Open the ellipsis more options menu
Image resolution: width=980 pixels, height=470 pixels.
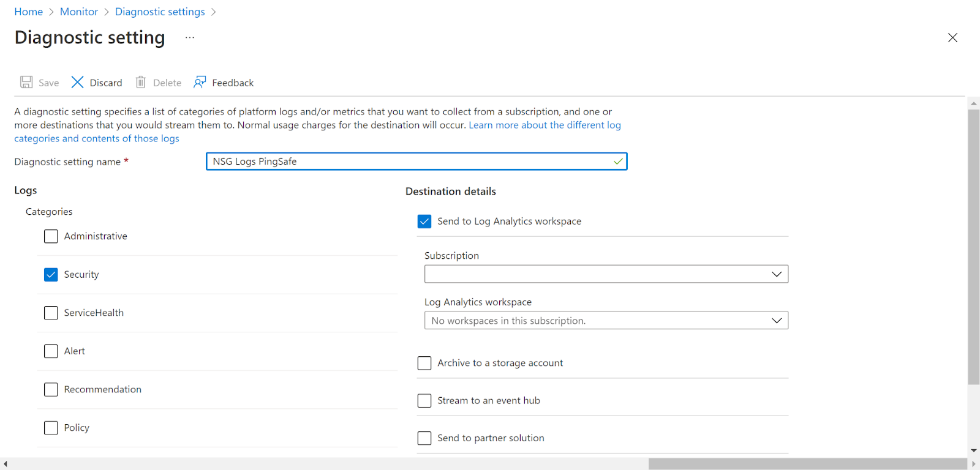click(190, 38)
